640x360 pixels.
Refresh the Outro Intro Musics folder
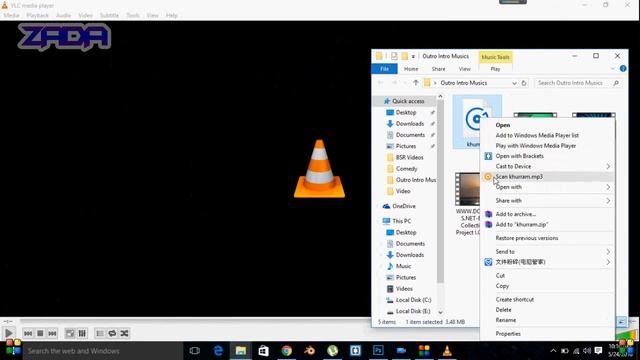[524, 83]
